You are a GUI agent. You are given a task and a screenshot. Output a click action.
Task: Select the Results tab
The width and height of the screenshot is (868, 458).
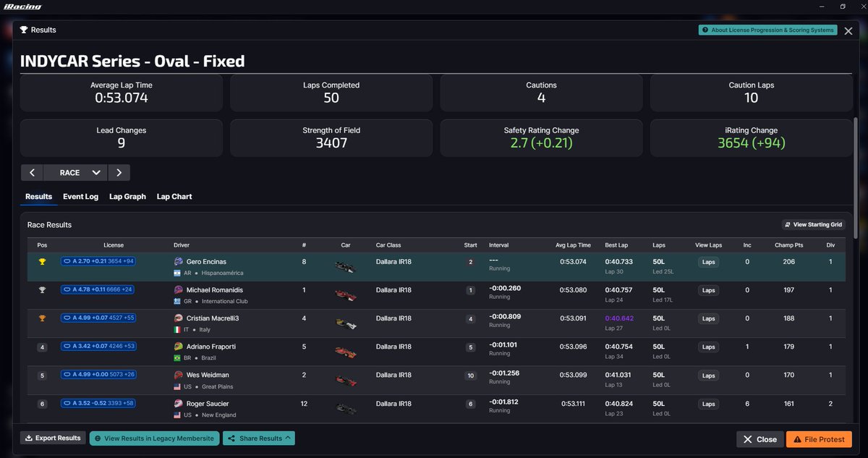38,197
